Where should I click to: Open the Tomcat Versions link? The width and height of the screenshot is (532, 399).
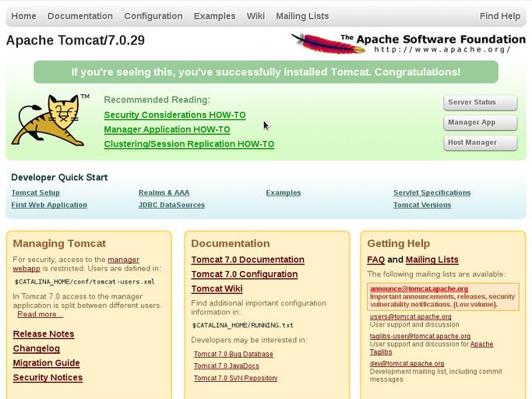point(422,205)
